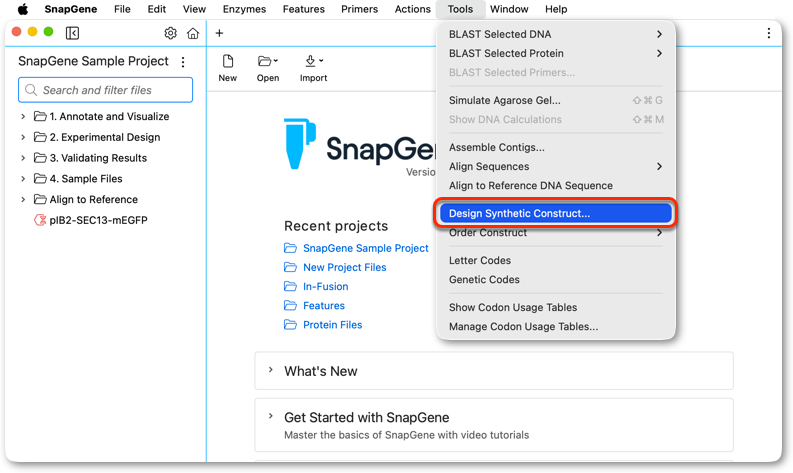The width and height of the screenshot is (793, 473).
Task: Choose Genetic Codes
Action: click(x=556, y=280)
